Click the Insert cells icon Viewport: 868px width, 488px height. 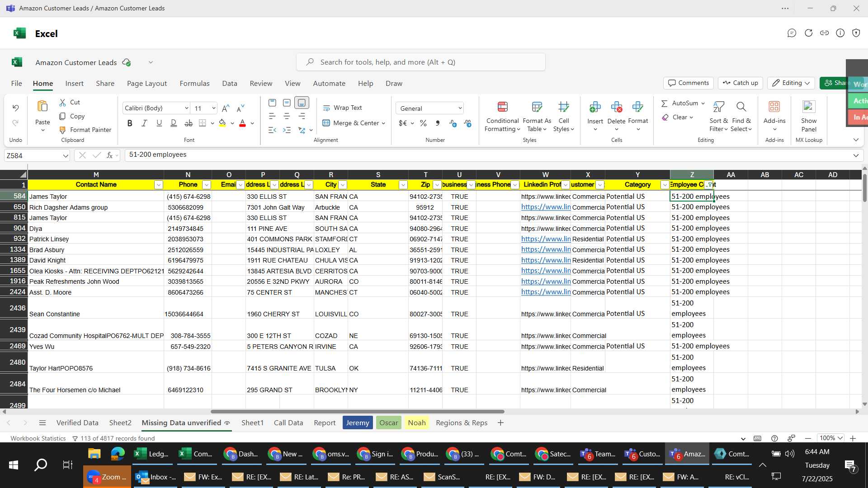(595, 107)
